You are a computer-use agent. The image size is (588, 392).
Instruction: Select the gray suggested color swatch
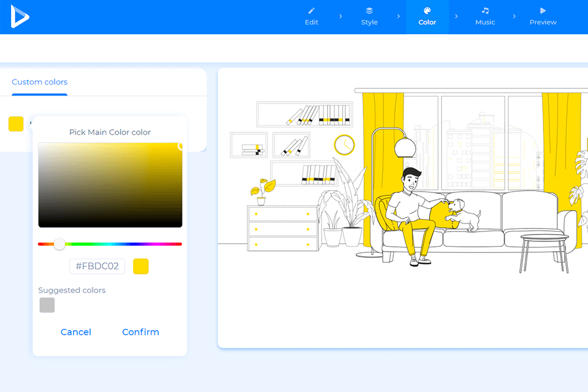[x=47, y=305]
